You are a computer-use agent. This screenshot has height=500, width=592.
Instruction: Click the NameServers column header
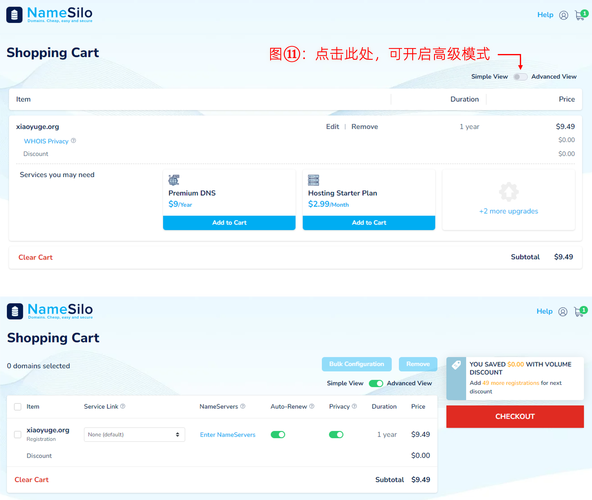tap(219, 407)
